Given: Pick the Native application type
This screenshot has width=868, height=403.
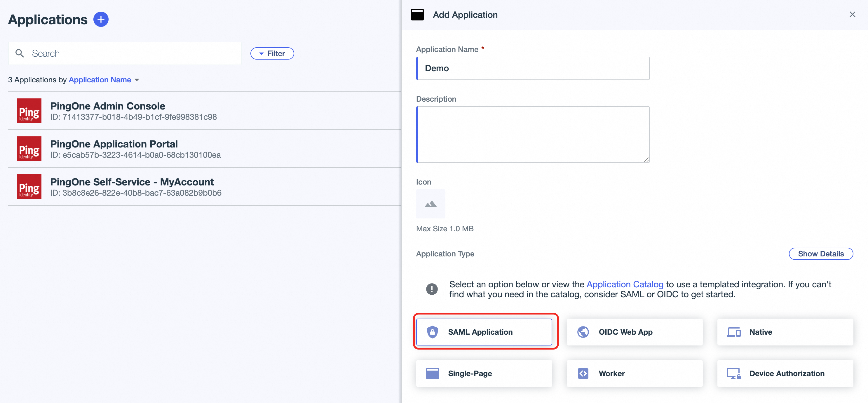Looking at the screenshot, I should [x=785, y=332].
